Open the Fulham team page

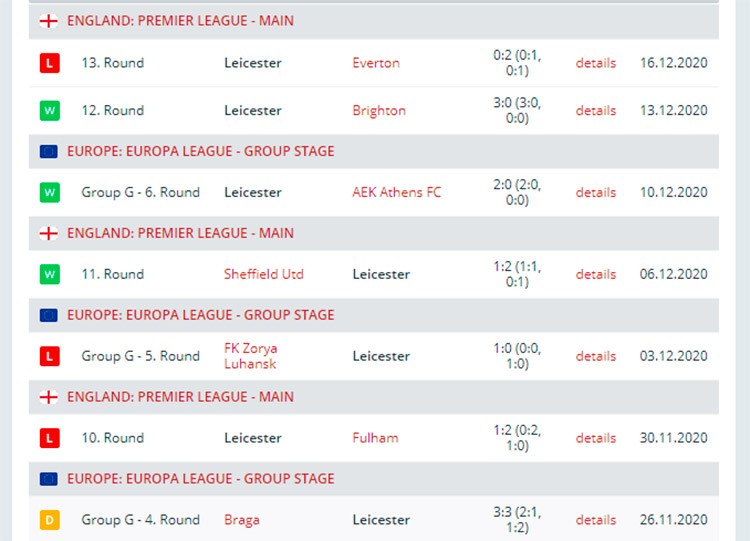pyautogui.click(x=375, y=438)
